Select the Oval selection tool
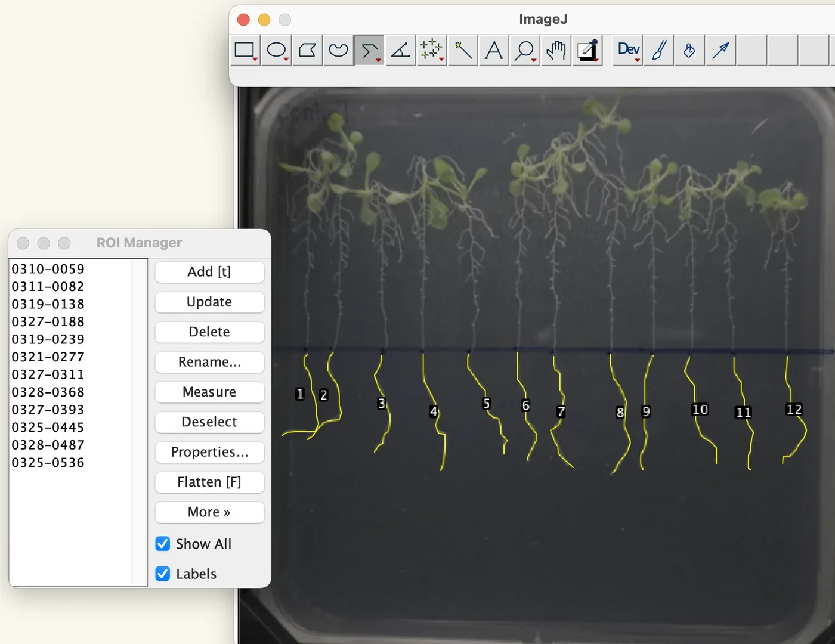835x644 pixels. pos(276,50)
